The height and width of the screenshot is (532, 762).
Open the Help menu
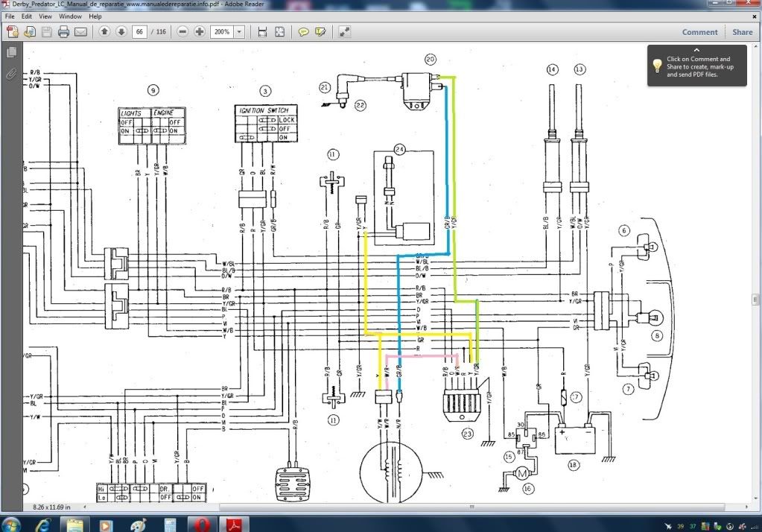[95, 16]
